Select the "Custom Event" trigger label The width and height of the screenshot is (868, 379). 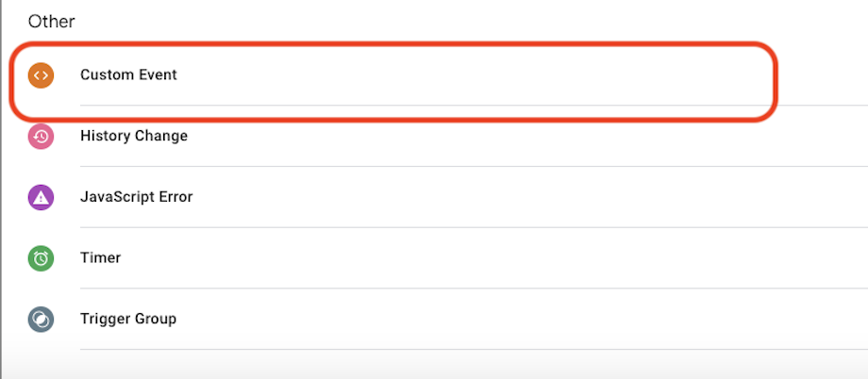click(128, 74)
